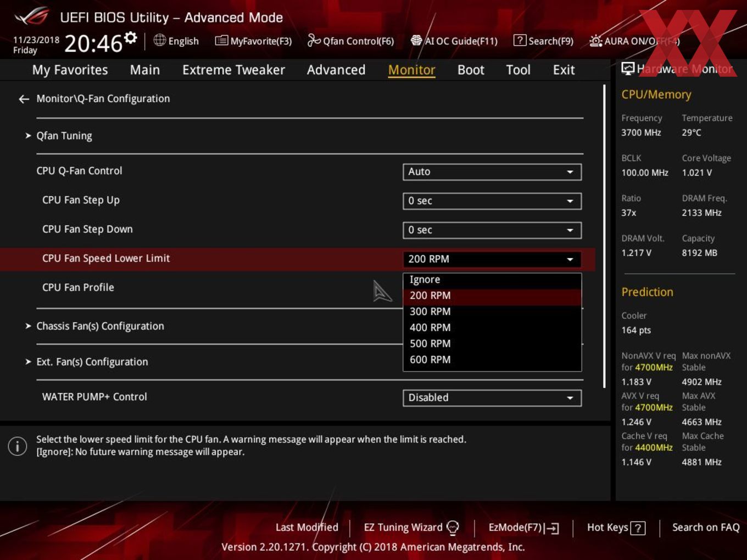Select 400 RPM option
The image size is (747, 560).
click(492, 328)
